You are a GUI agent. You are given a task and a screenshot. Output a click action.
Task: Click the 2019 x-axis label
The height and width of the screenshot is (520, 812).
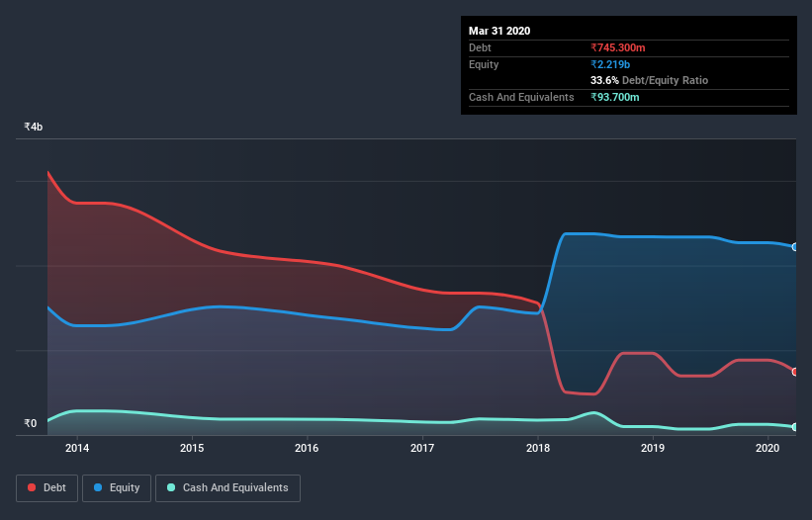pos(653,448)
